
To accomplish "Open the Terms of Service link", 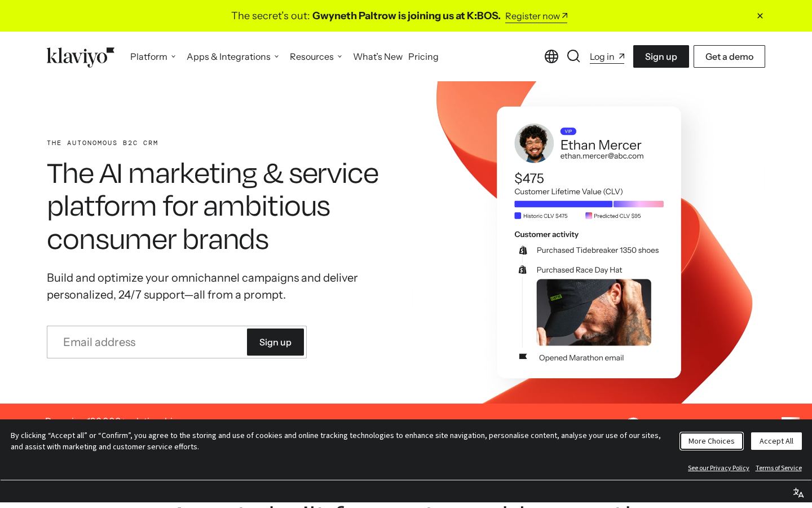I will click(x=779, y=468).
